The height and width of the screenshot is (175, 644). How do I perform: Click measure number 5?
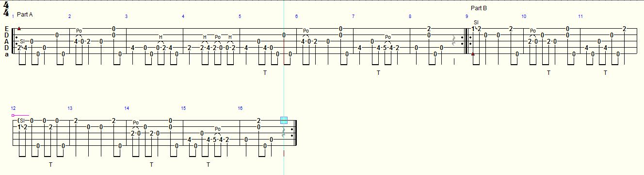pos(240,17)
